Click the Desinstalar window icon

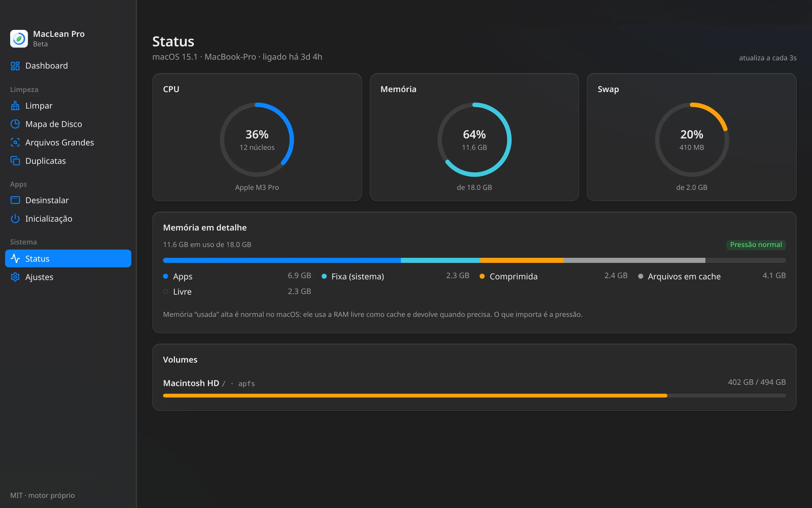pos(15,200)
